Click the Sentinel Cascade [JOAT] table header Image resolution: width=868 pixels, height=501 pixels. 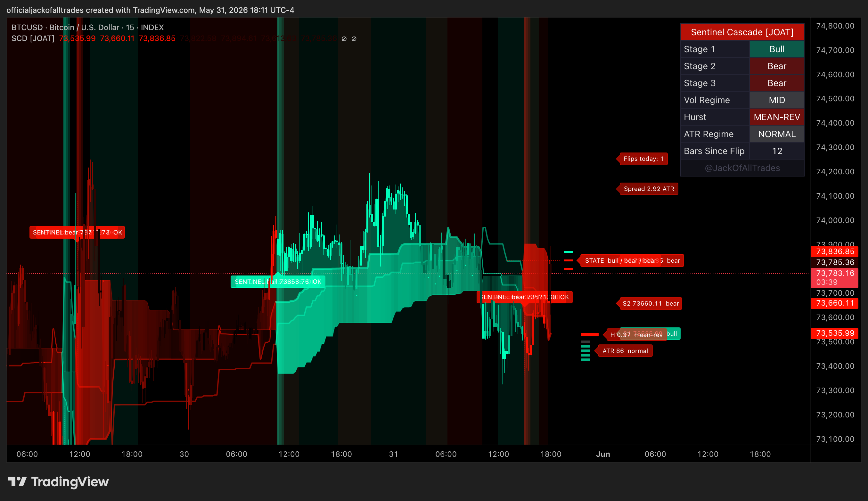(742, 32)
